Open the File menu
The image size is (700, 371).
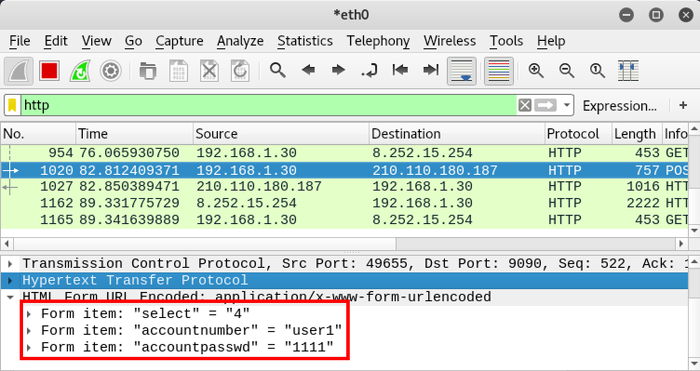[20, 41]
